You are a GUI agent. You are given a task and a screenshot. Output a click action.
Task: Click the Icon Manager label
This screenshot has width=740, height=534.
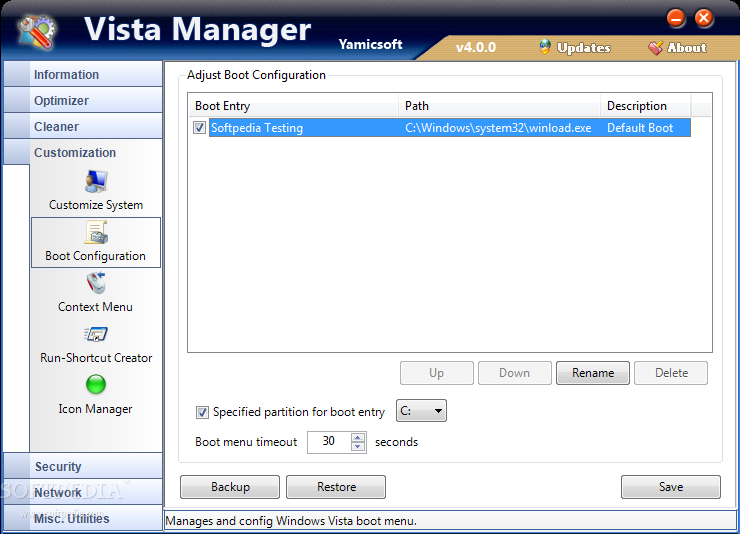[x=95, y=409]
